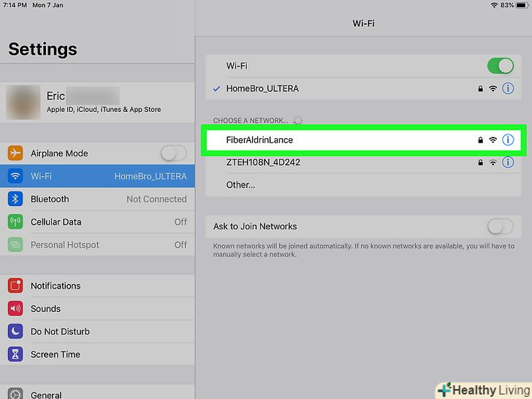
Task: Open Personal Hotspot settings
Action: (x=97, y=245)
